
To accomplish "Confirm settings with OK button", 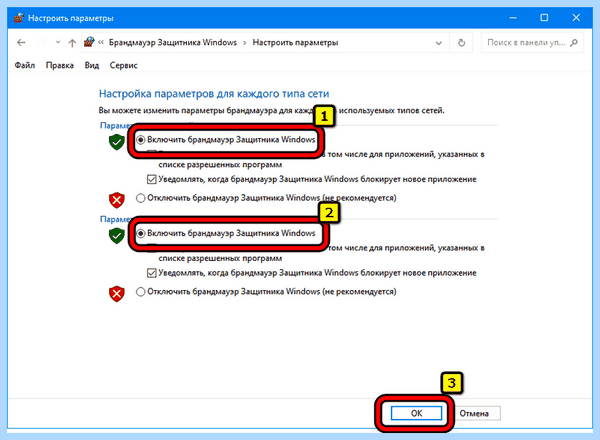I will click(x=416, y=413).
